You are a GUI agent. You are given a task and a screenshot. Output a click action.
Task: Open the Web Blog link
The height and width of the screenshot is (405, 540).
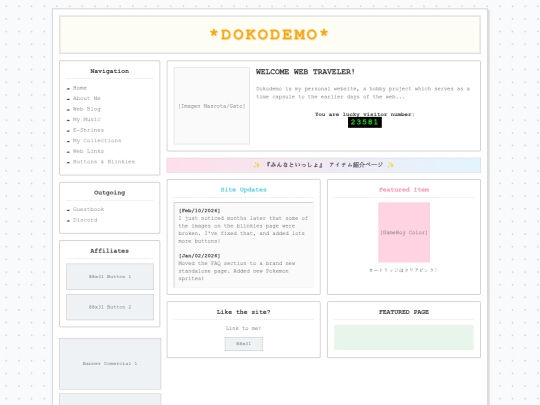(x=86, y=109)
